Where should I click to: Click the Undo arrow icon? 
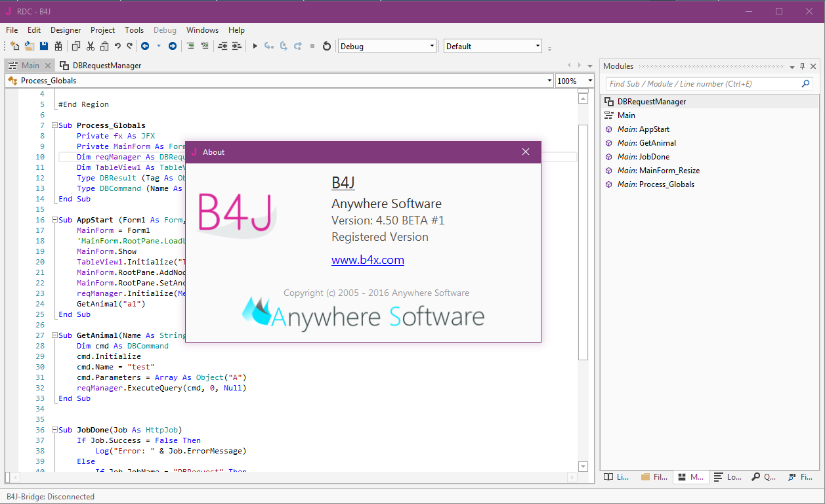117,46
